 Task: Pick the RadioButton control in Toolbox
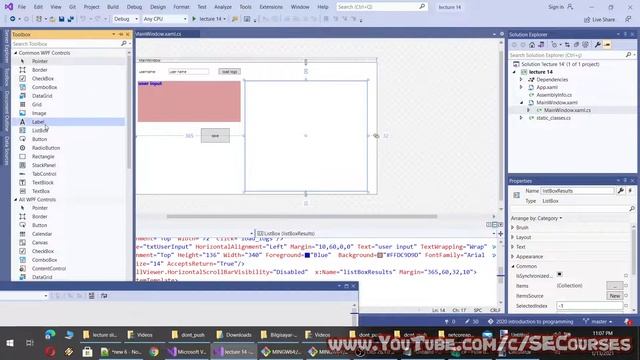[x=46, y=148]
